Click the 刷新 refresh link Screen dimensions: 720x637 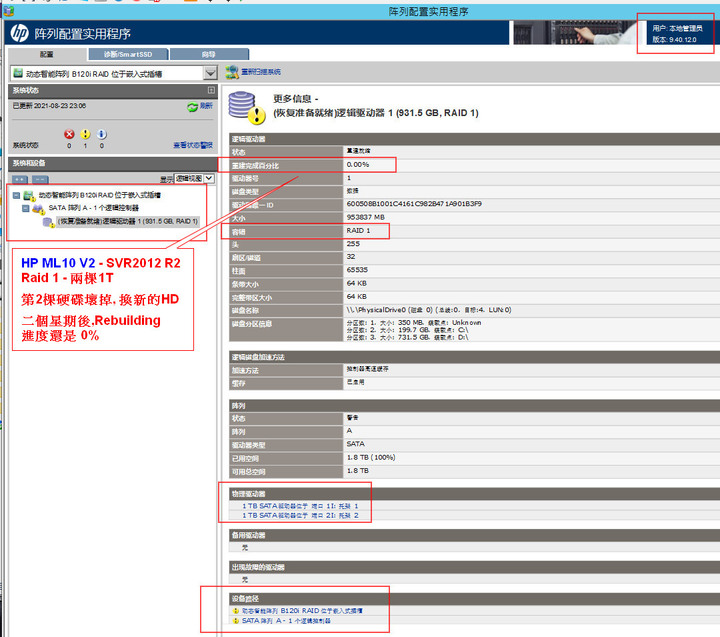[x=206, y=106]
